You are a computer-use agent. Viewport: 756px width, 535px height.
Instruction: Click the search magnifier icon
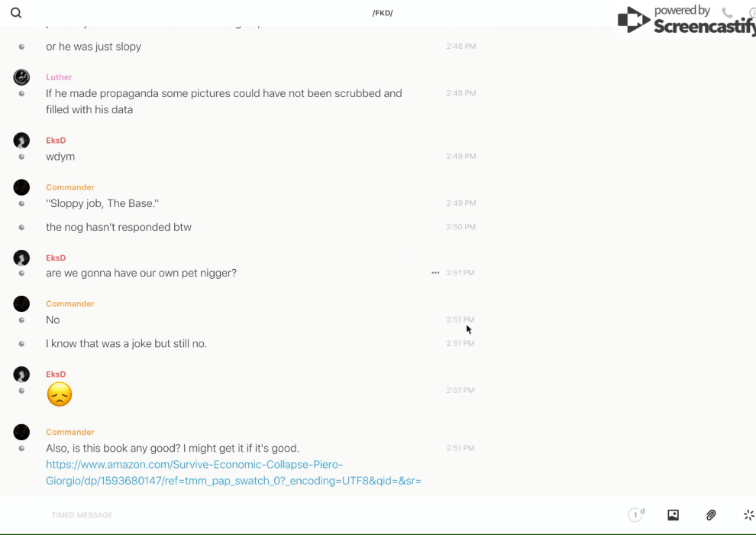(16, 13)
